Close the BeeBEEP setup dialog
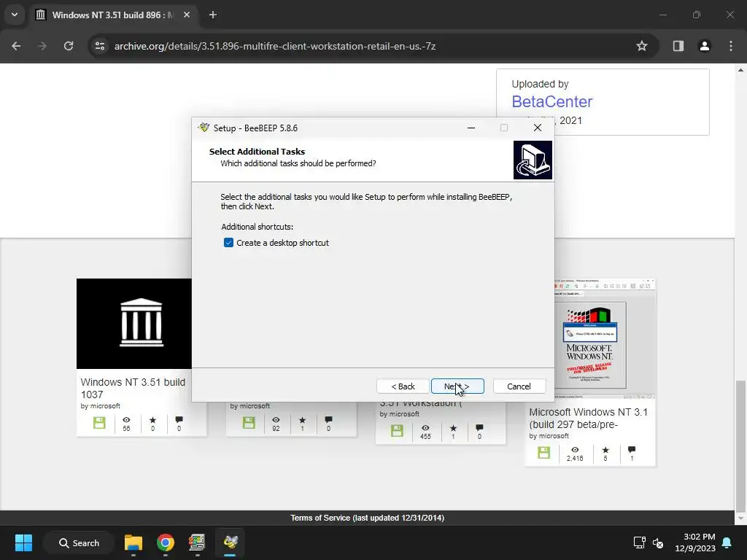This screenshot has width=747, height=560. 538,128
